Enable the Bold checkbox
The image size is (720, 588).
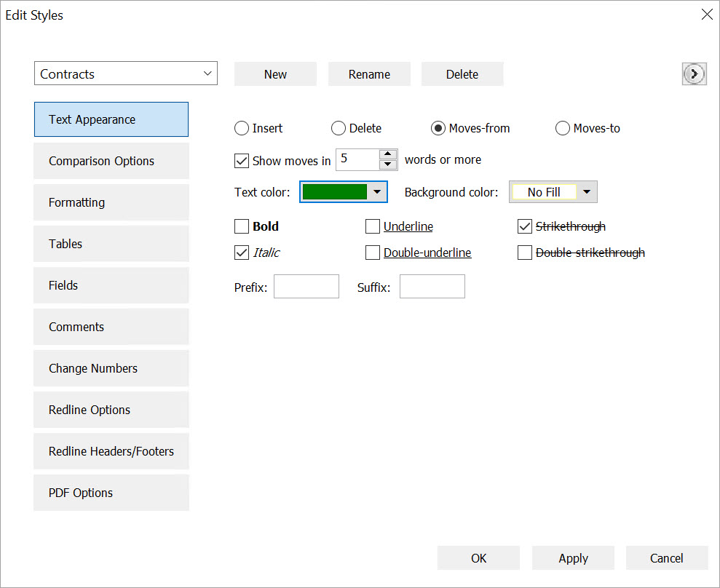click(x=242, y=226)
